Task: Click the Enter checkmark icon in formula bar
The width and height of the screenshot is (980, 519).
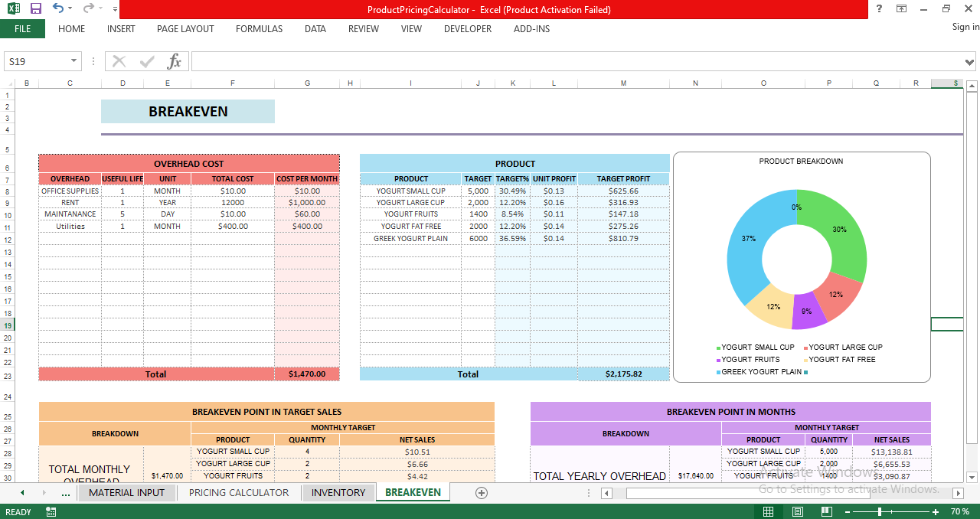Action: coord(147,61)
